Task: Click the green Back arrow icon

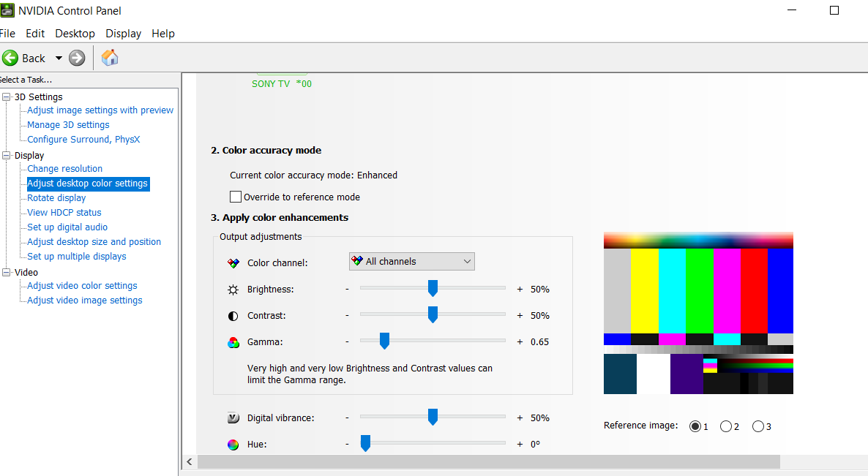Action: pos(10,58)
